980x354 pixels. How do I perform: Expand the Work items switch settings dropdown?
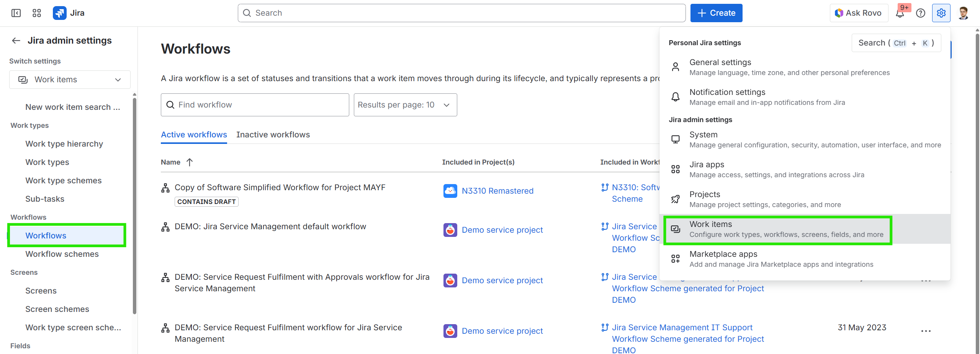point(70,80)
